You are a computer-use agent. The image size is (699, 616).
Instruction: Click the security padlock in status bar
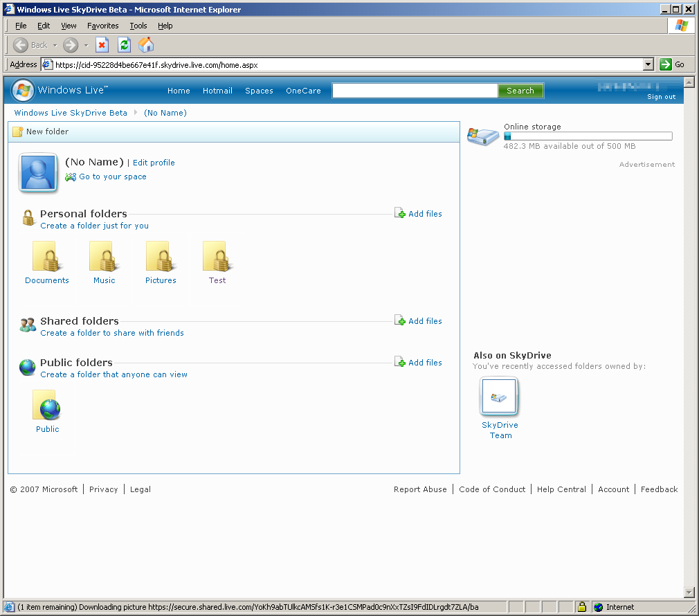[582, 607]
